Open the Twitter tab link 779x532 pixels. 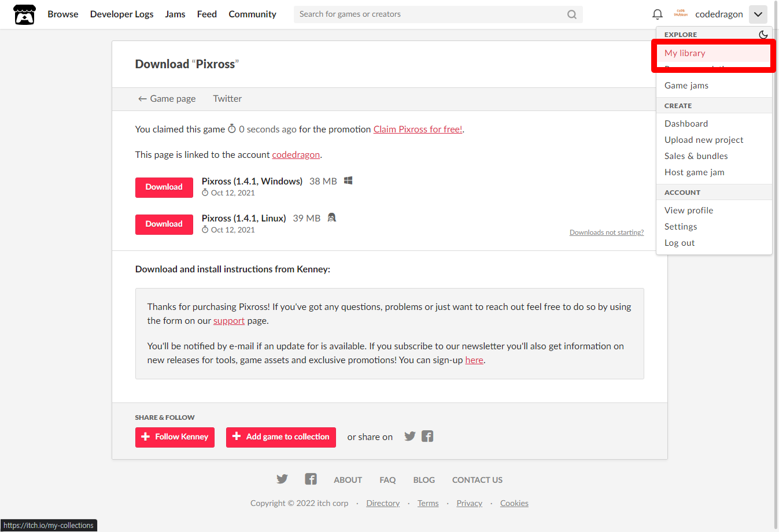(227, 99)
